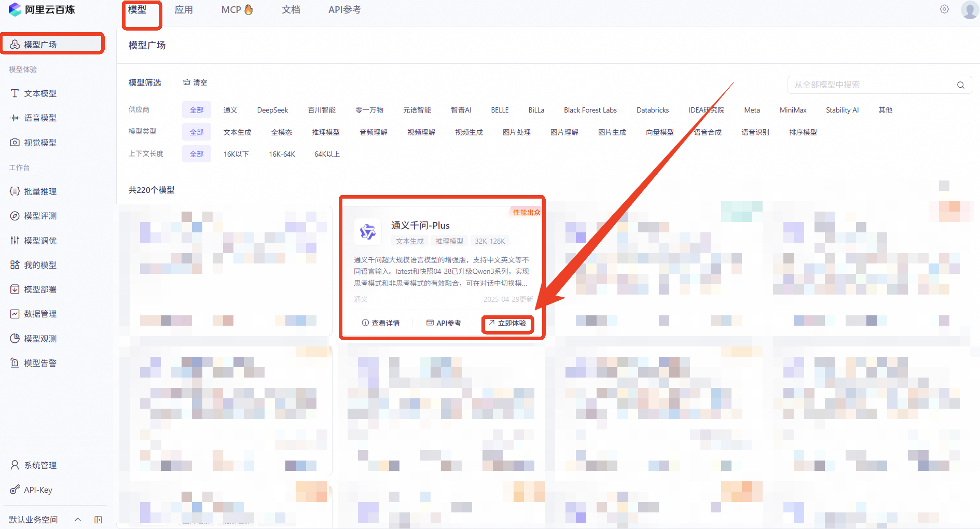Filter model type by 排序模型
The image size is (980, 529).
click(x=803, y=132)
